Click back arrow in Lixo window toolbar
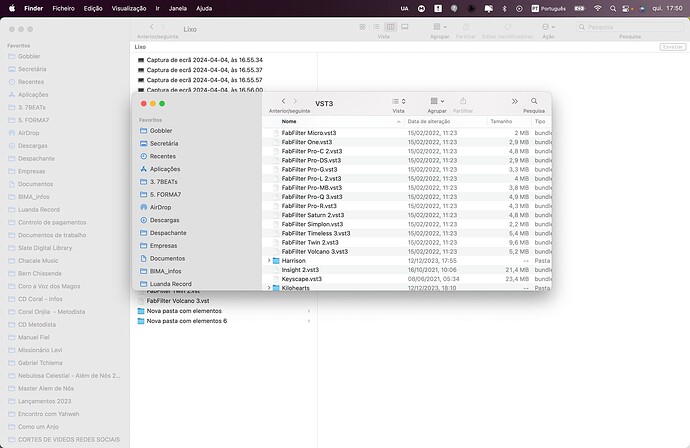 pyautogui.click(x=151, y=27)
